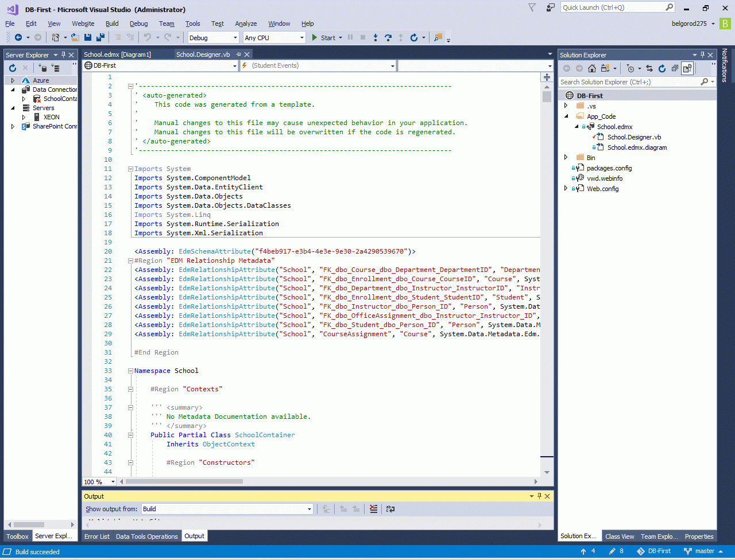Viewport: 735px width, 560px height.
Task: Click the Pending Changes Filter clock icon
Action: click(630, 68)
